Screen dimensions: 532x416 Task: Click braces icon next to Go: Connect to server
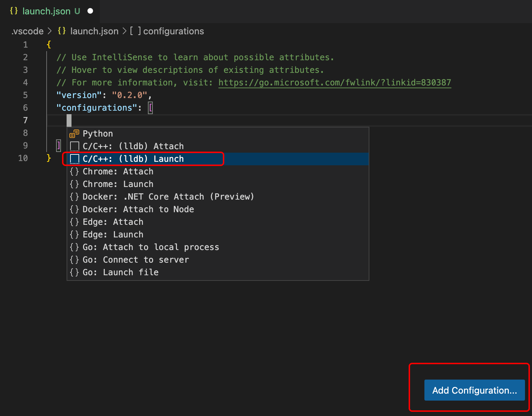[x=74, y=260]
